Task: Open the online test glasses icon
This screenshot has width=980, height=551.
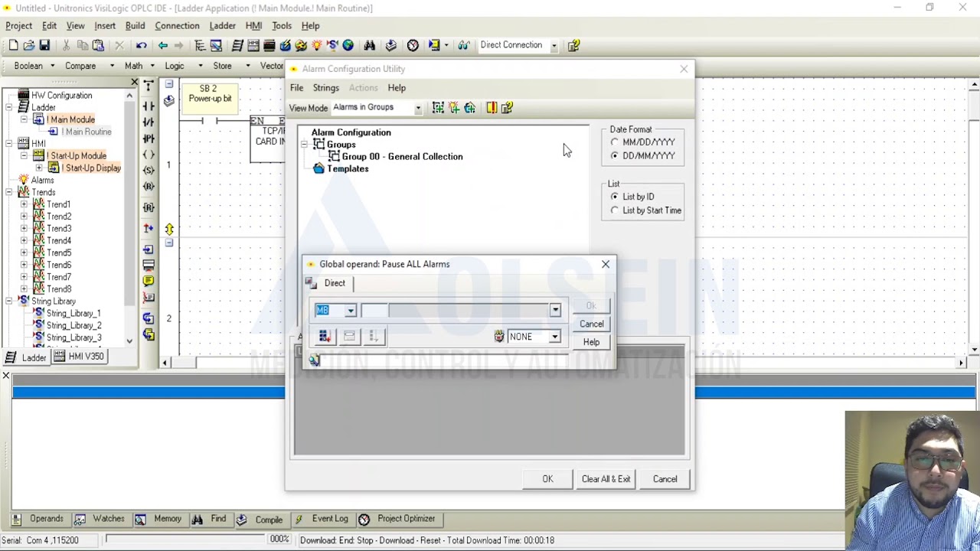Action: (x=463, y=46)
